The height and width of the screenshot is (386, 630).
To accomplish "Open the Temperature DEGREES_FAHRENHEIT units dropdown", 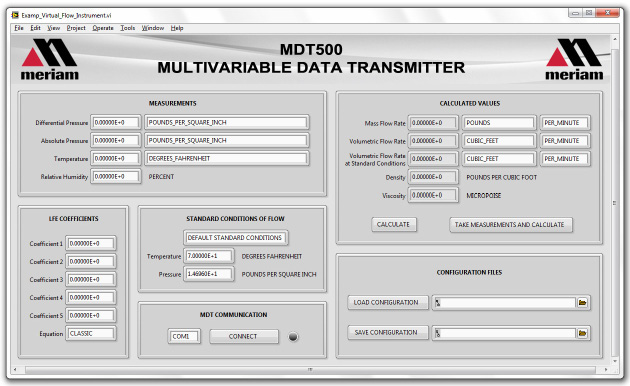I will pyautogui.click(x=227, y=159).
